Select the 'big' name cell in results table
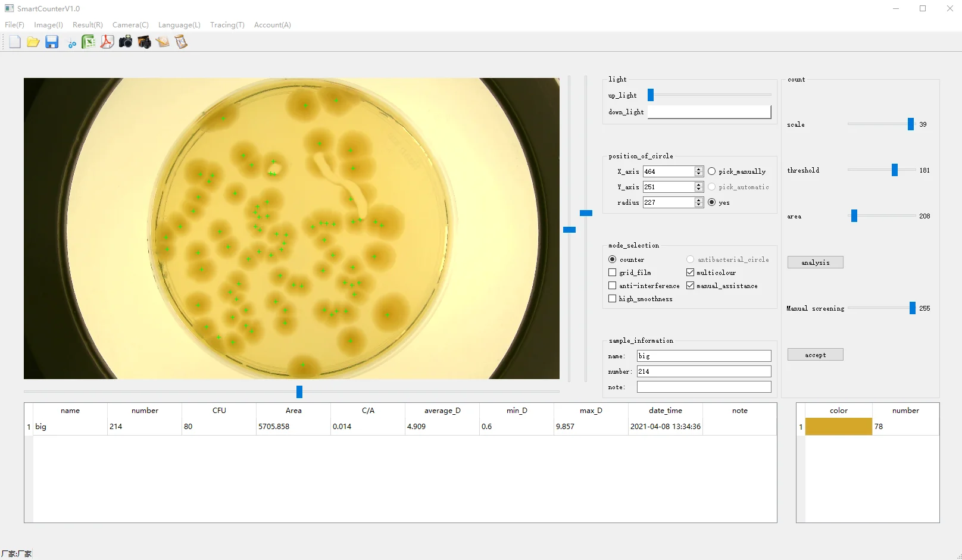The image size is (962, 560). click(x=70, y=427)
